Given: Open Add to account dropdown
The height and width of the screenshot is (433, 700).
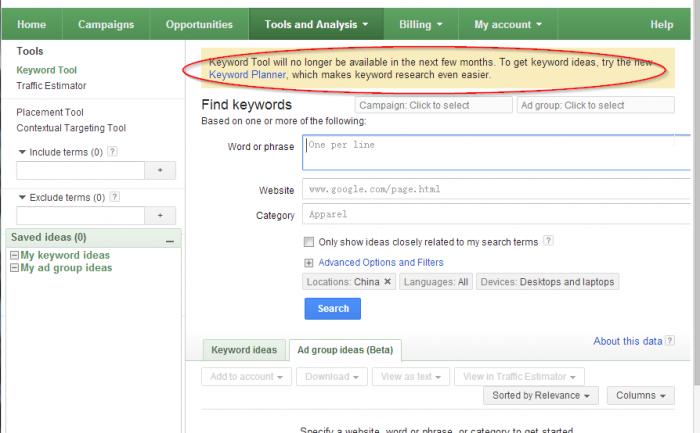Looking at the screenshot, I should pyautogui.click(x=246, y=377).
